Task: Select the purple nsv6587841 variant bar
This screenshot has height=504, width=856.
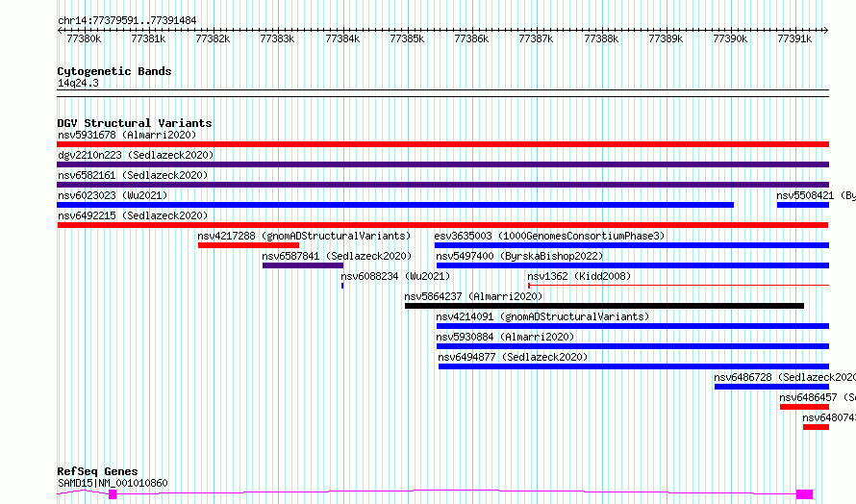Action: pyautogui.click(x=303, y=265)
